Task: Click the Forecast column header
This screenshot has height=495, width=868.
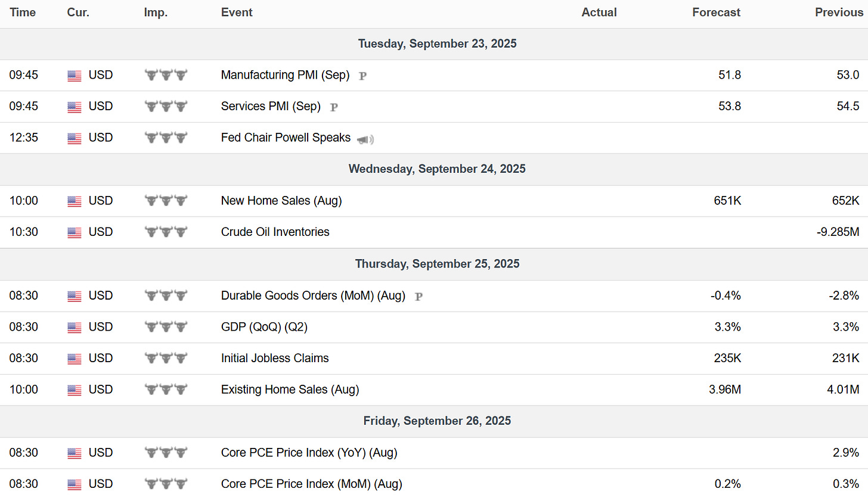Action: [716, 13]
